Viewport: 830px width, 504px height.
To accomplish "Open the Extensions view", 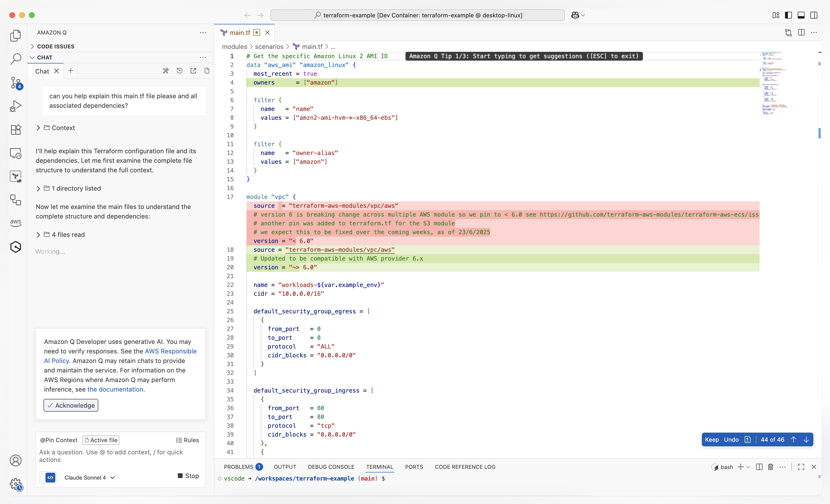I will click(x=15, y=130).
